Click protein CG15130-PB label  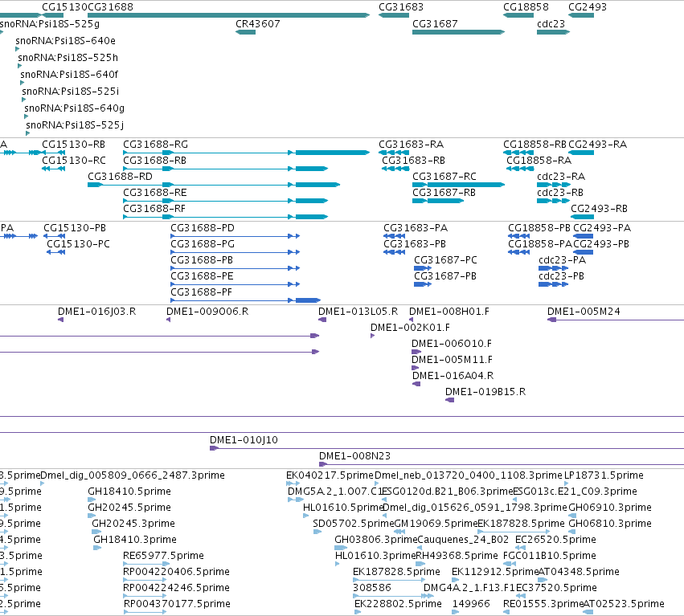(x=75, y=228)
